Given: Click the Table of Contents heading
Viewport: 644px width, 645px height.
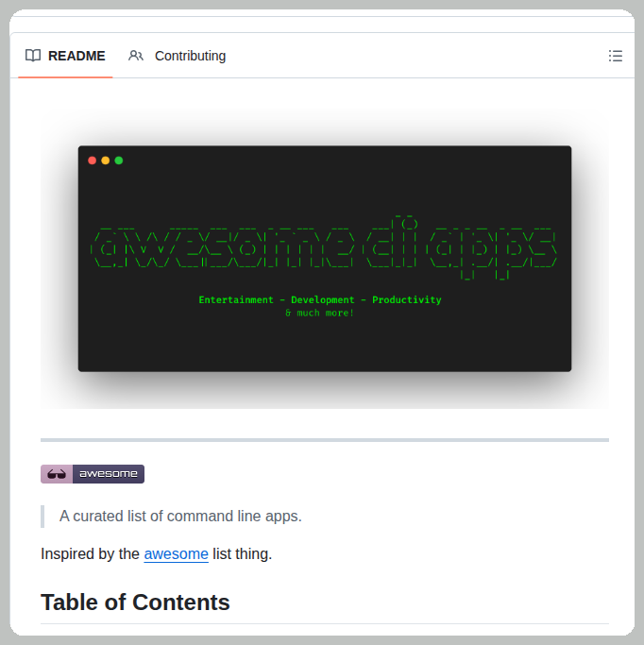Looking at the screenshot, I should (x=135, y=603).
